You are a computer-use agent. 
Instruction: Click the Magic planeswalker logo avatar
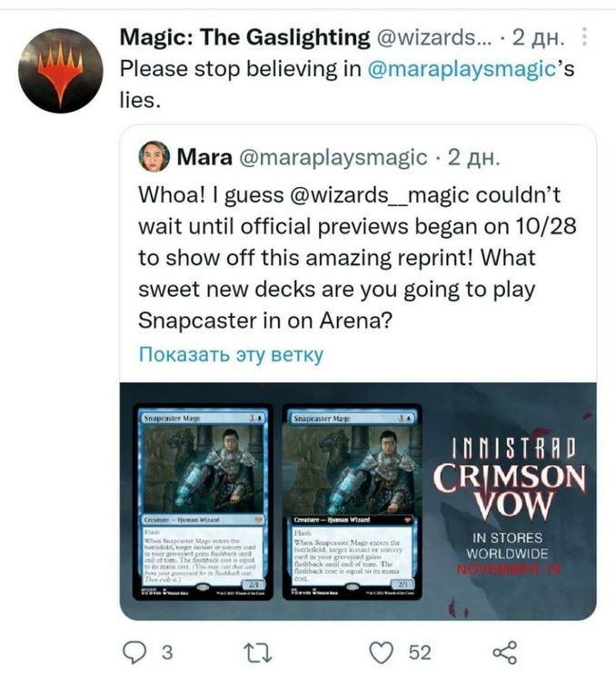coord(61,71)
